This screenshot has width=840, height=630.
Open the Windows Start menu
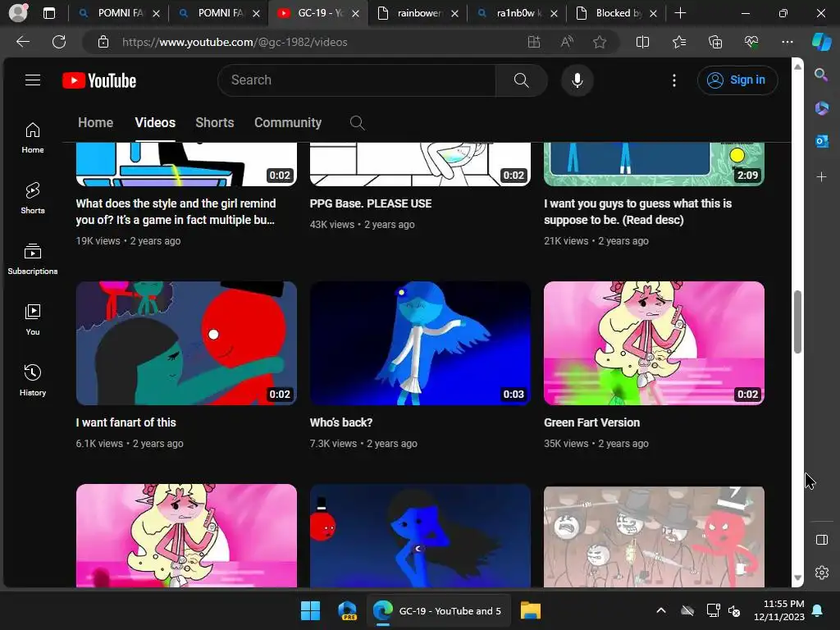tap(310, 610)
